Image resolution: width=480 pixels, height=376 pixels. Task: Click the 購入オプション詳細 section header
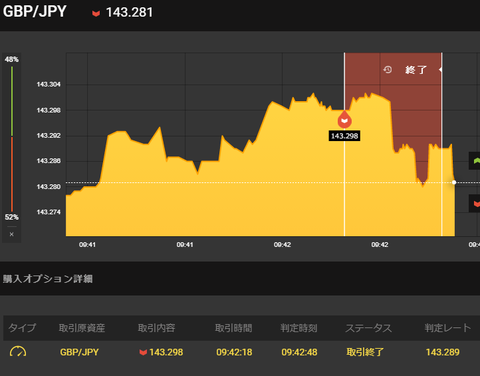[48, 279]
